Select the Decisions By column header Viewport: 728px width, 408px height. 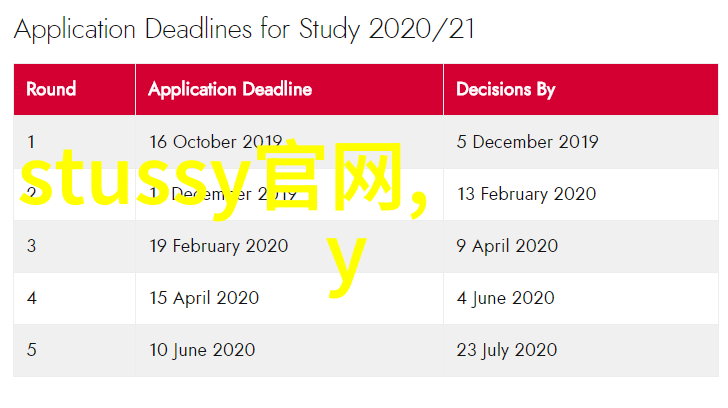click(505, 89)
